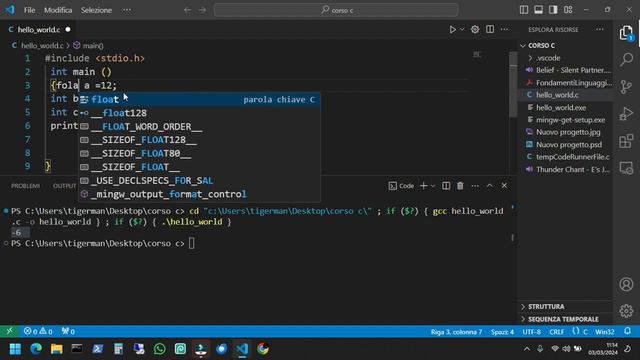
Task: Open the Accounts menu icon
Action: click(x=626, y=284)
